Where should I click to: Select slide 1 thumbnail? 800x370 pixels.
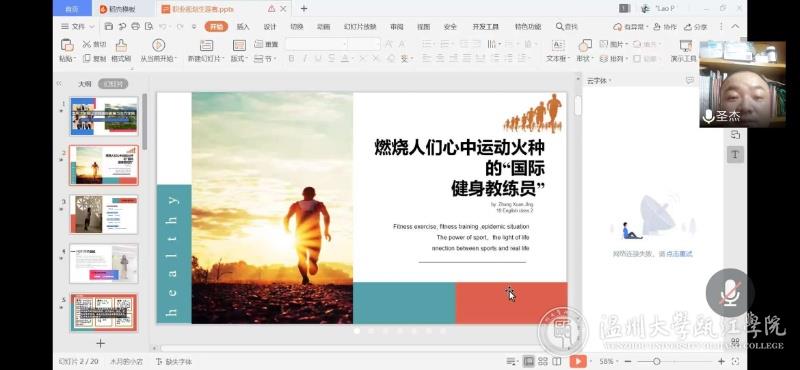click(x=104, y=116)
